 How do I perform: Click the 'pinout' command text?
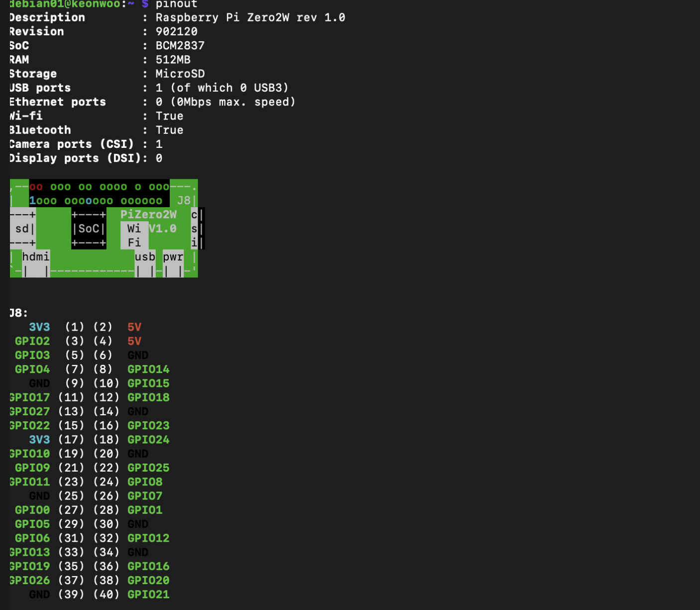[x=177, y=4]
